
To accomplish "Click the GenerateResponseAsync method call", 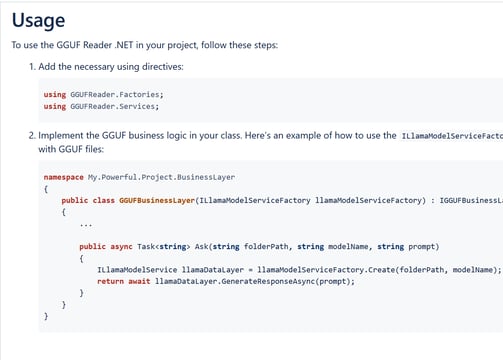I will [x=268, y=281].
